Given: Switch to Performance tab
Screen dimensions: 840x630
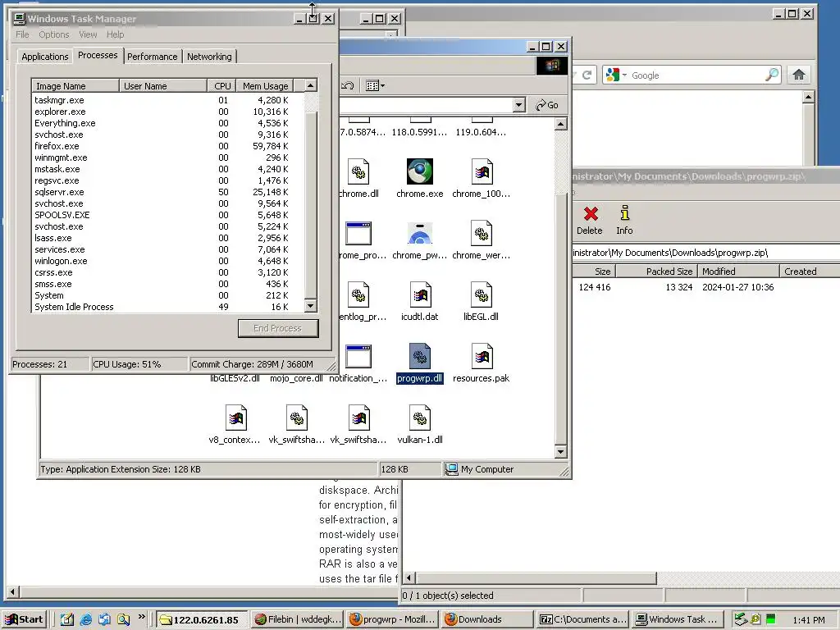Looking at the screenshot, I should [152, 57].
